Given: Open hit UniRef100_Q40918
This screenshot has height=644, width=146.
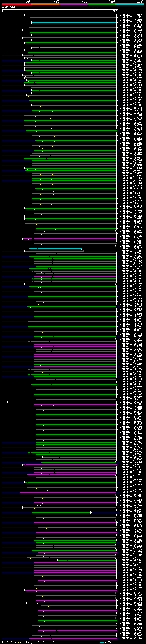Looking at the screenshot, I should click(131, 30).
